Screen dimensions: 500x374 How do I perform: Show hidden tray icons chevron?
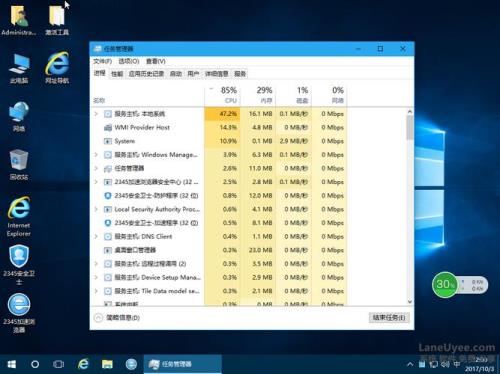pyautogui.click(x=410, y=364)
